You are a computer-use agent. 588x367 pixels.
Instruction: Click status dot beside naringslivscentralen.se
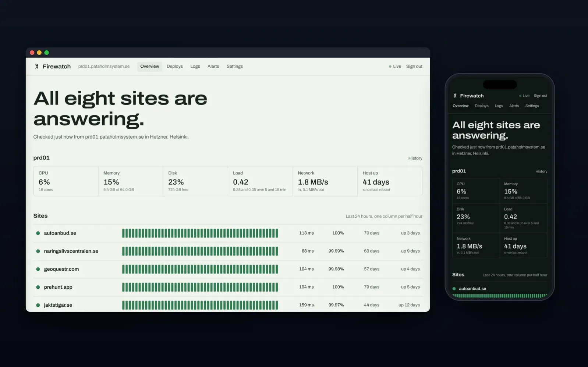[x=38, y=251]
